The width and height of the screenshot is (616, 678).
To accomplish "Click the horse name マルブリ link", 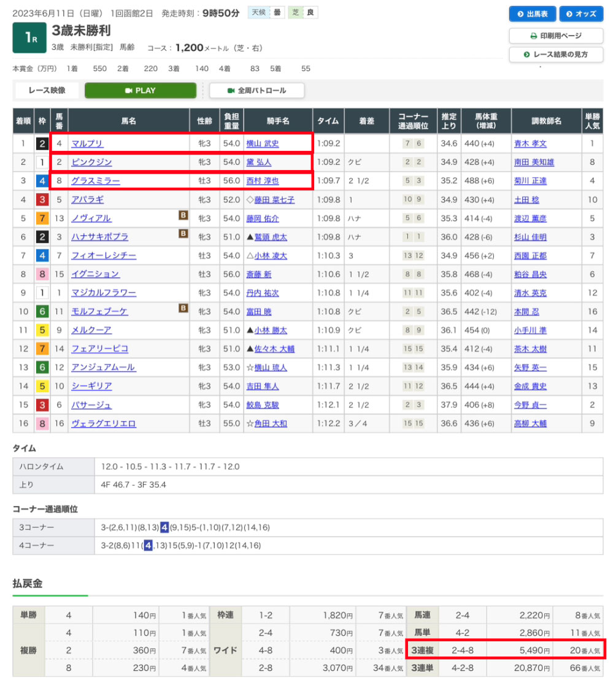I will pyautogui.click(x=87, y=144).
